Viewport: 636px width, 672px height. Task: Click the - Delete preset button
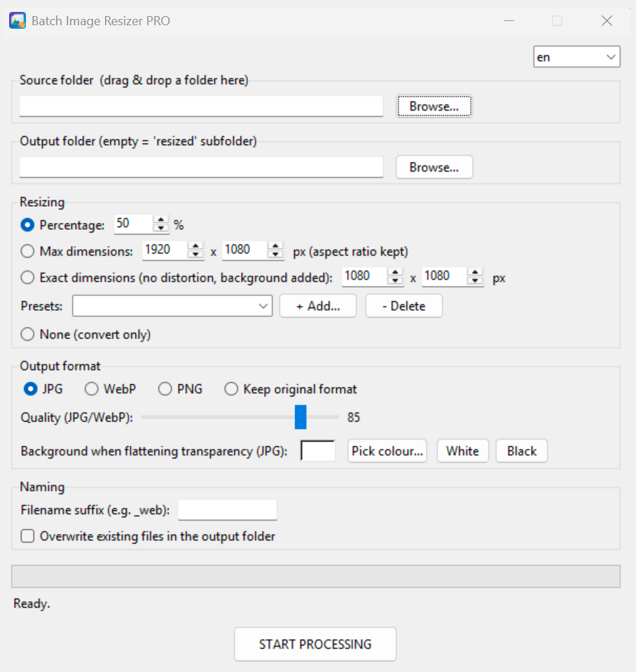pyautogui.click(x=404, y=306)
